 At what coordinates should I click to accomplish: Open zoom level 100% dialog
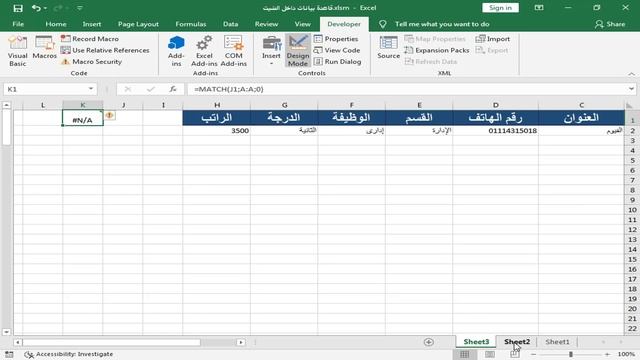(626, 354)
